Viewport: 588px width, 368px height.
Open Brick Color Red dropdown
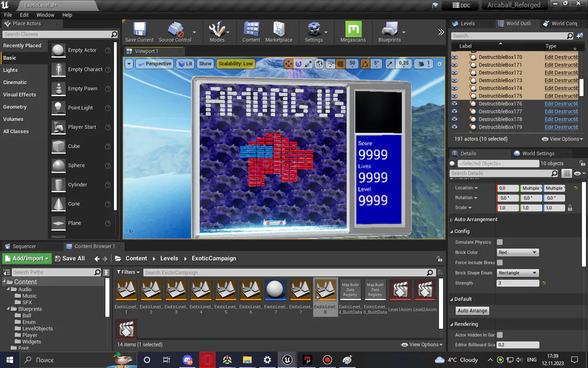517,252
